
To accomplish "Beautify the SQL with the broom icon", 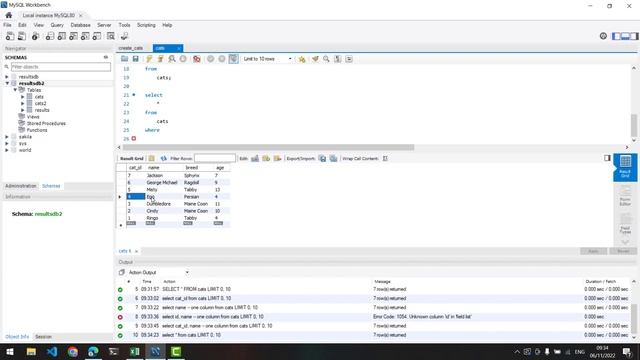I will [x=315, y=59].
